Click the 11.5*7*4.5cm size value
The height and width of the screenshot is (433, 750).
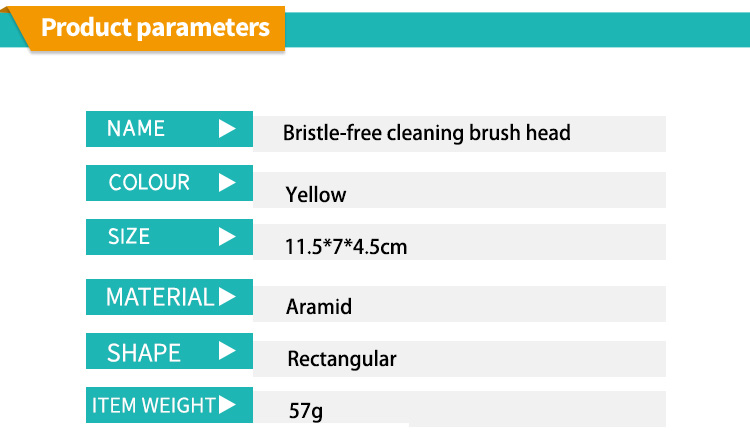pyautogui.click(x=346, y=246)
